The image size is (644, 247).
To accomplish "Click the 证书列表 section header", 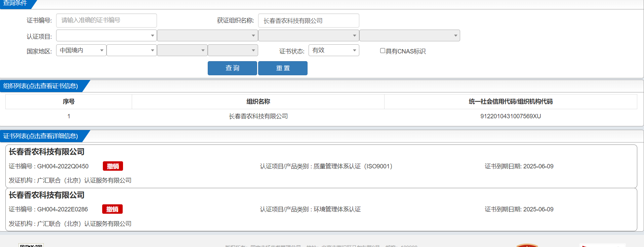I will (41, 136).
